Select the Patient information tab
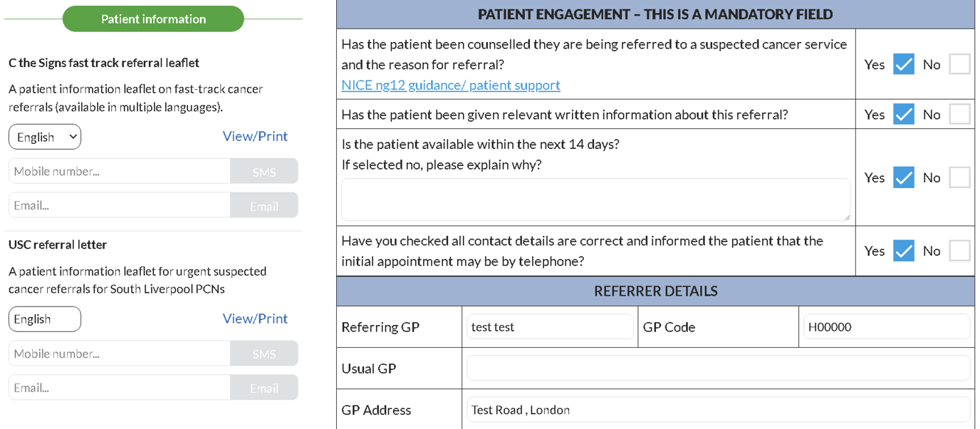The width and height of the screenshot is (980, 429). pos(153,19)
